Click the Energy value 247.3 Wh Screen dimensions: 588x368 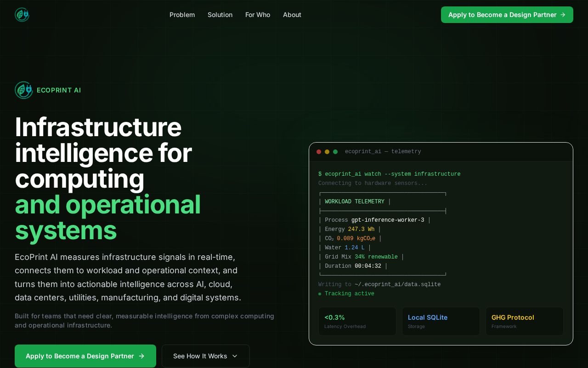tap(361, 229)
